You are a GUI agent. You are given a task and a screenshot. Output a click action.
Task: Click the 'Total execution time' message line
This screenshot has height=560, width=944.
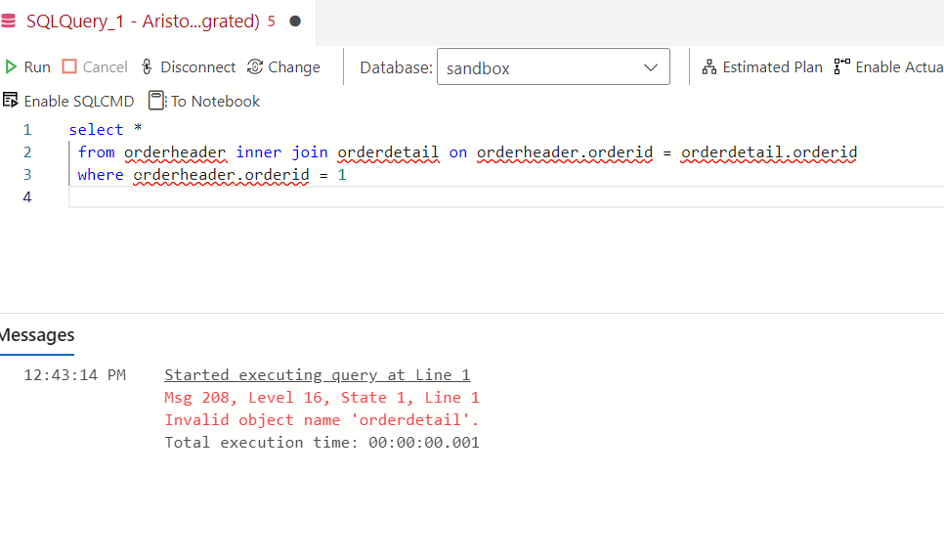click(322, 443)
